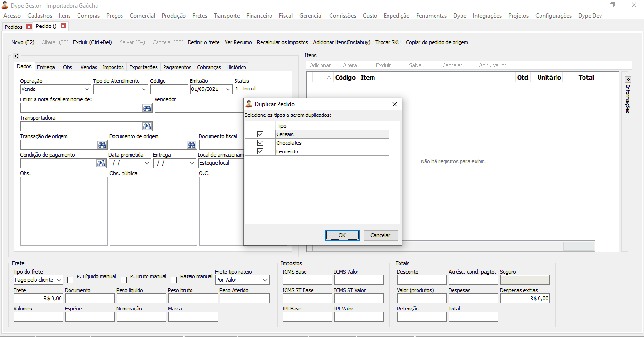Screen dimensions: 644x337
Task: Click Definir o frete command
Action: [204, 42]
